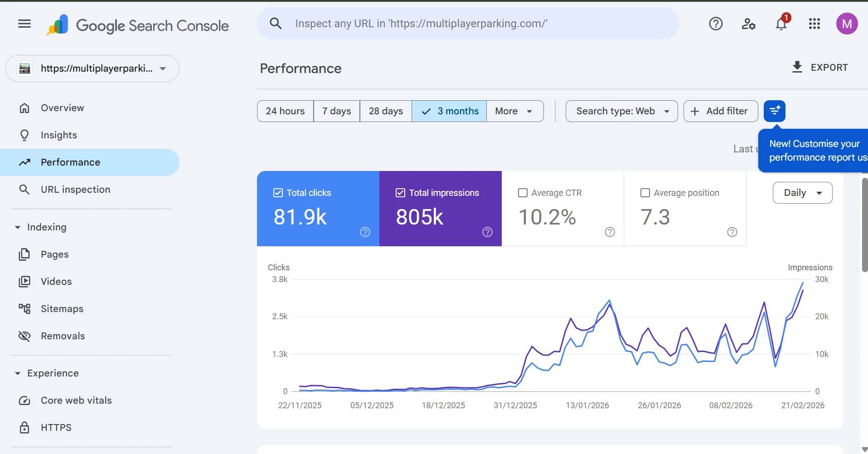Open user and permissions settings icon
This screenshot has width=868, height=454.
pos(748,24)
